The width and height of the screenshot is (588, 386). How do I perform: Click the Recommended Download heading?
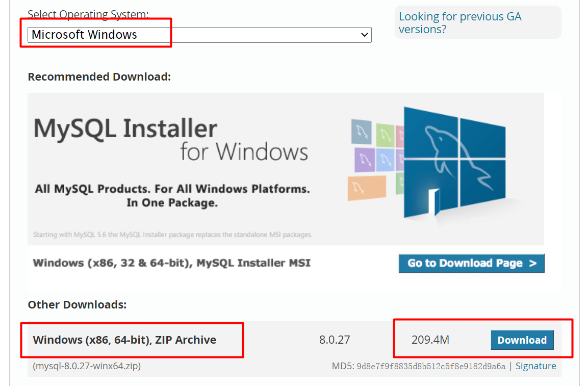click(99, 76)
